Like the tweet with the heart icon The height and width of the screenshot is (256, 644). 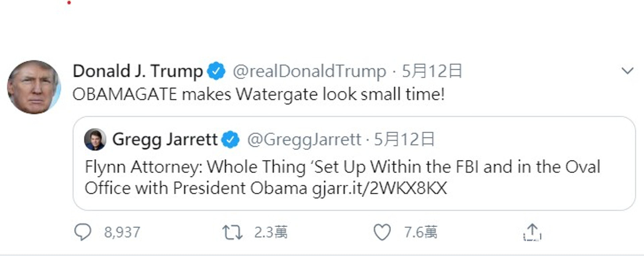382,232
